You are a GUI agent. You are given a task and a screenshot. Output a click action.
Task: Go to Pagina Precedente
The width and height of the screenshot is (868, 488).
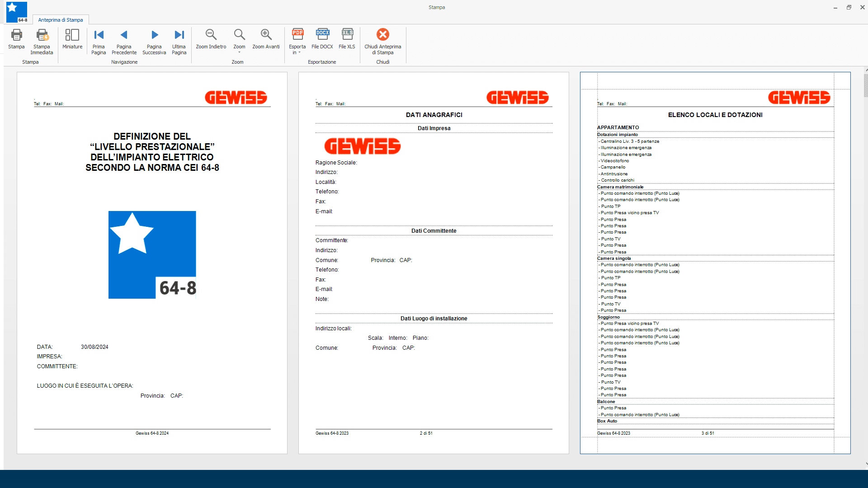[124, 42]
